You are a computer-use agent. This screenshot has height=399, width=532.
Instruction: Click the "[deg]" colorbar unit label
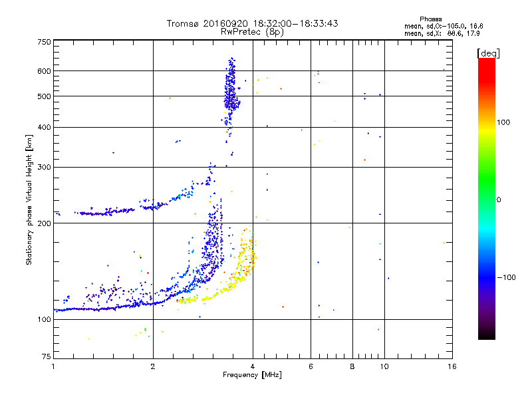pyautogui.click(x=488, y=53)
